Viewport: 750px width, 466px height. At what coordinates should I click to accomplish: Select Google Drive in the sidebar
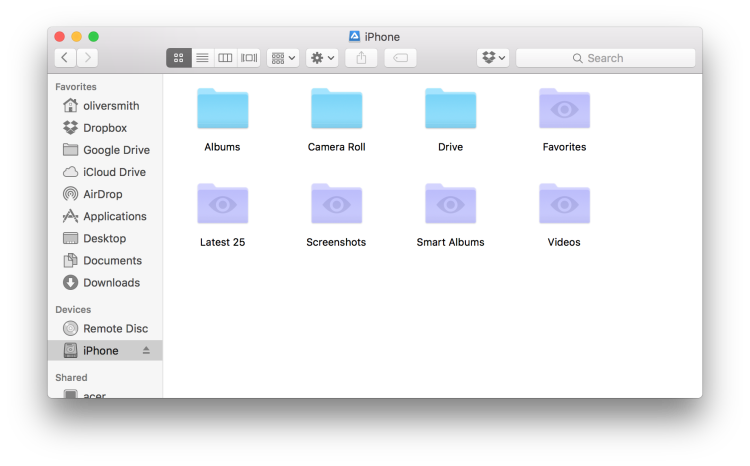pos(105,150)
